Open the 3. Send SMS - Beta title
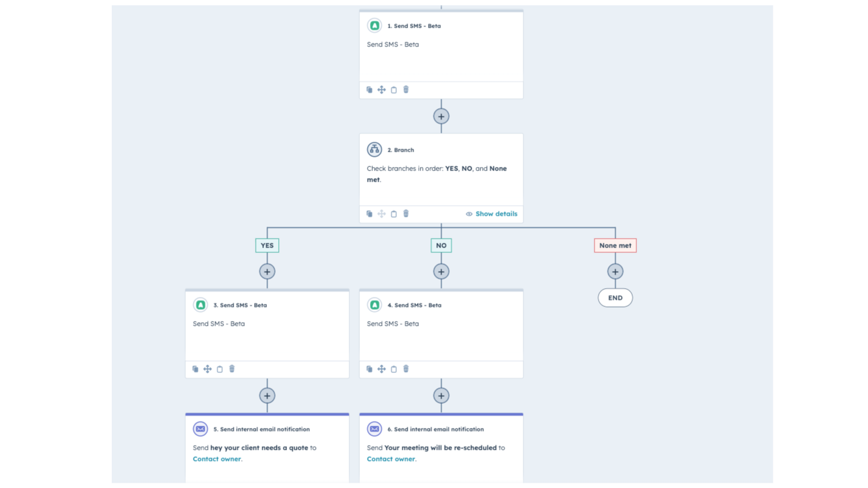This screenshot has width=868, height=488. click(240, 305)
